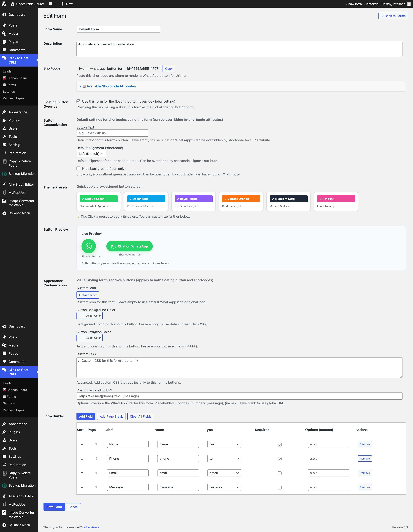Click the comments bubble icon in admin bar
This screenshot has width=413, height=532.
(x=50, y=4)
